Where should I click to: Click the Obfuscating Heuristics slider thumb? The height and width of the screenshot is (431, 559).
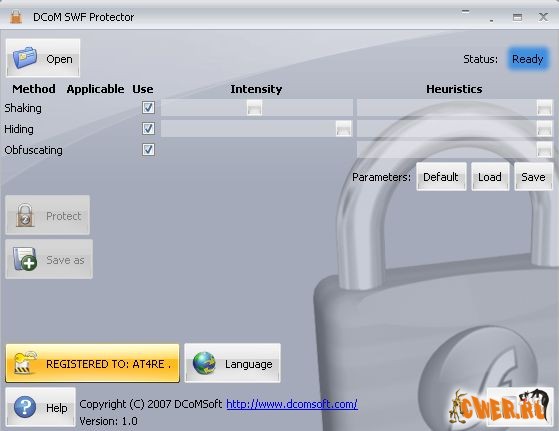544,149
